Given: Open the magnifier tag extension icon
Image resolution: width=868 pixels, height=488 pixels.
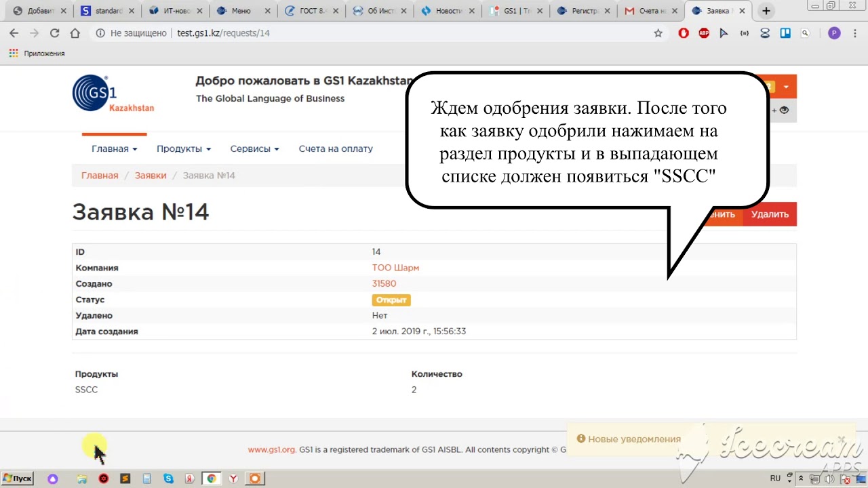Looking at the screenshot, I should tap(806, 33).
